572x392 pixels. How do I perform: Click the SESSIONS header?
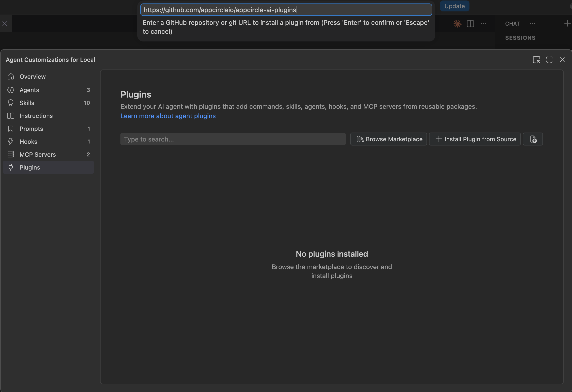(x=520, y=38)
